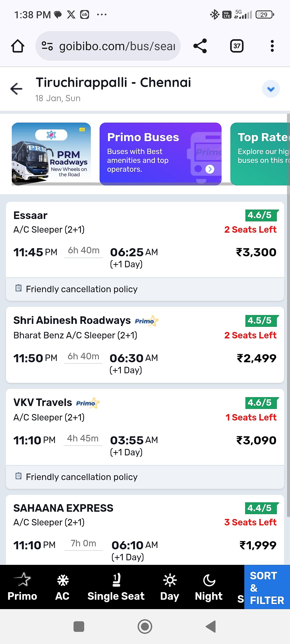Open the Sort & Filter panel
Screen dimensions: 290x644
click(267, 587)
